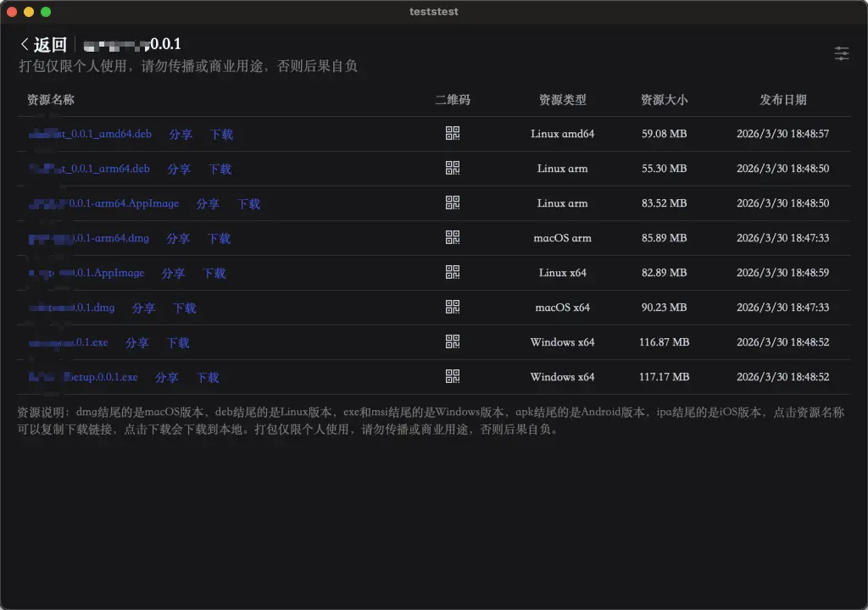Screen dimensions: 868x610
Task: Click QR code icon for Linux x64 AppImage
Action: pos(453,272)
